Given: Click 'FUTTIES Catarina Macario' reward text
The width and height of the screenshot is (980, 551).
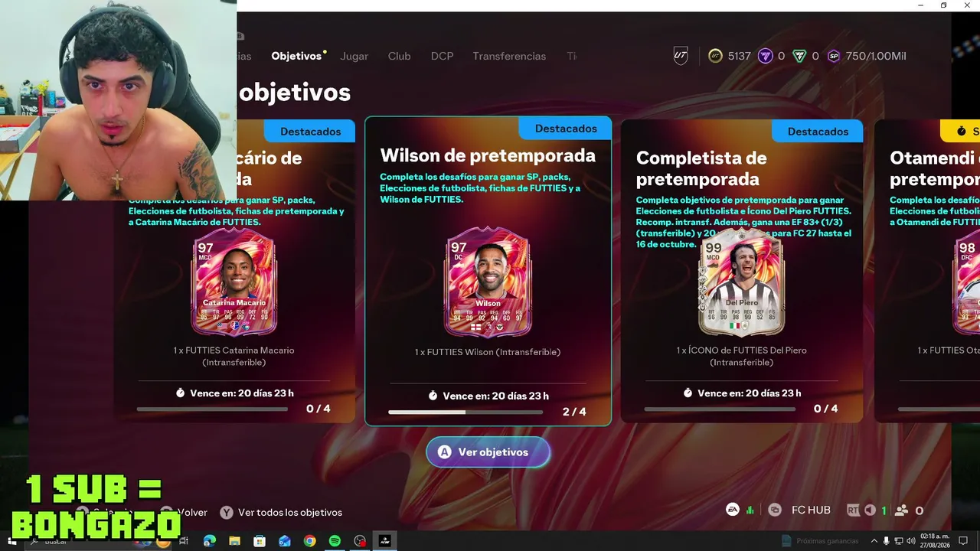Looking at the screenshot, I should [234, 350].
